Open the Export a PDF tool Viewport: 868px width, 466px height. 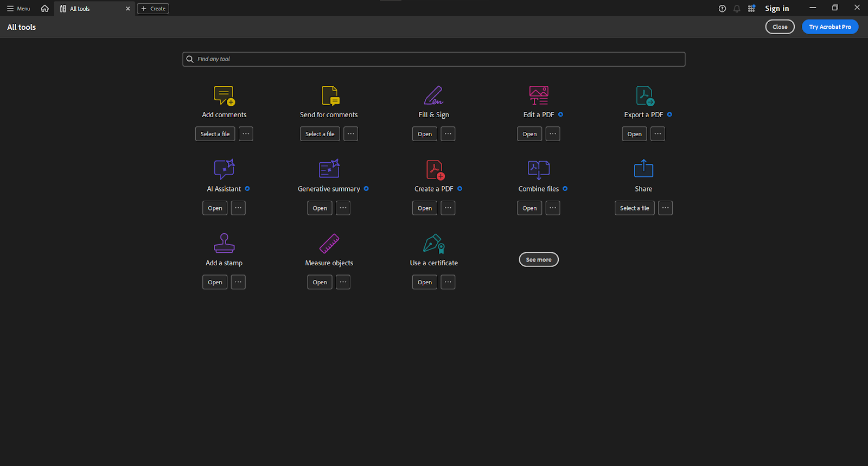pos(634,134)
